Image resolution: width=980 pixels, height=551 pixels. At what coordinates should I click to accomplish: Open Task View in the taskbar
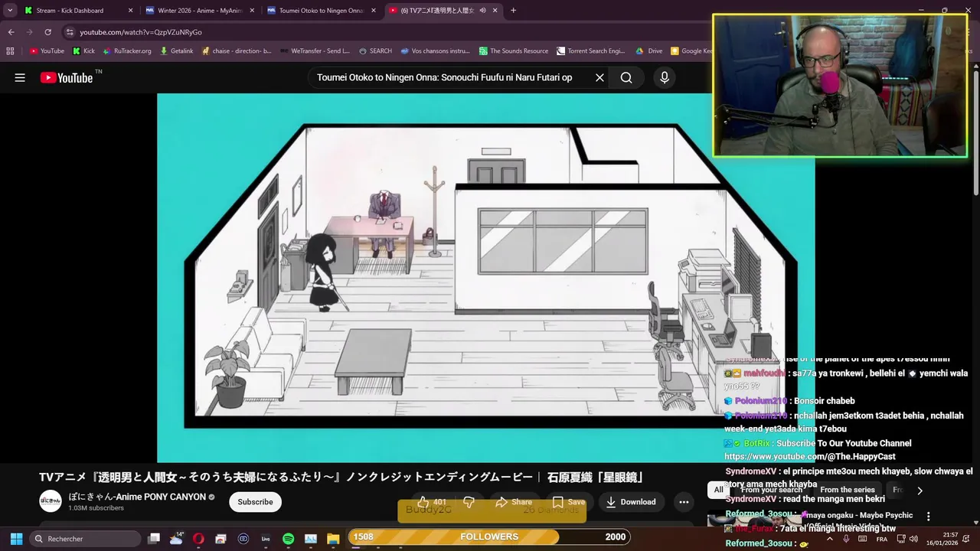154,538
